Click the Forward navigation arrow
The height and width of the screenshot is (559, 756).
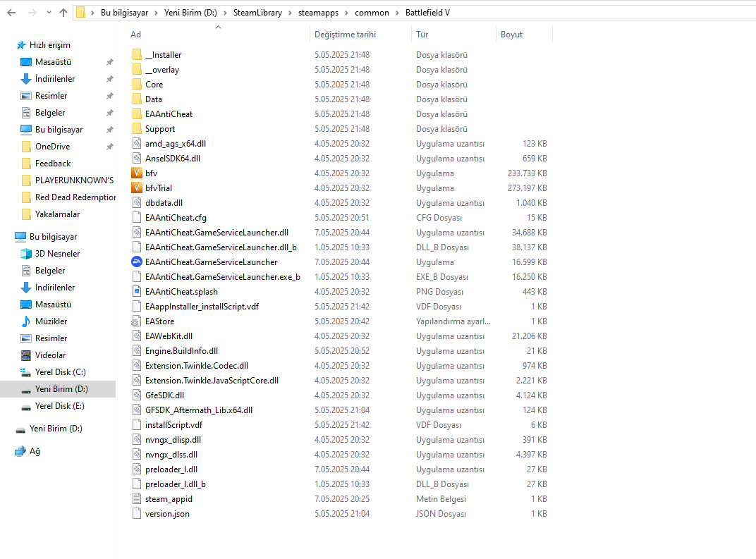pos(32,13)
